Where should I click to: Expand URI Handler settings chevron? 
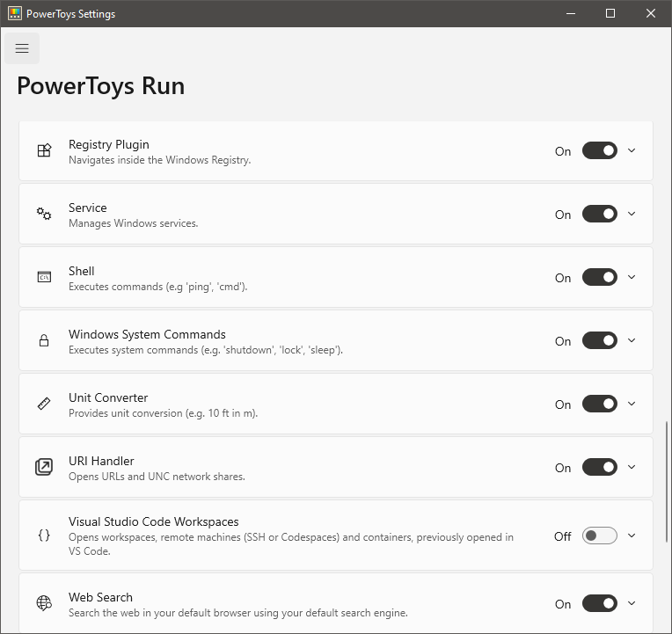point(632,467)
